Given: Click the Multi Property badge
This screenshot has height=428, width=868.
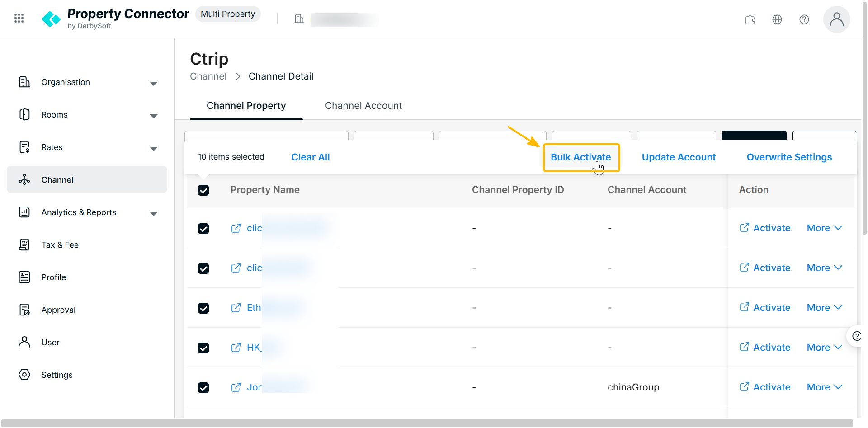Looking at the screenshot, I should pos(228,14).
